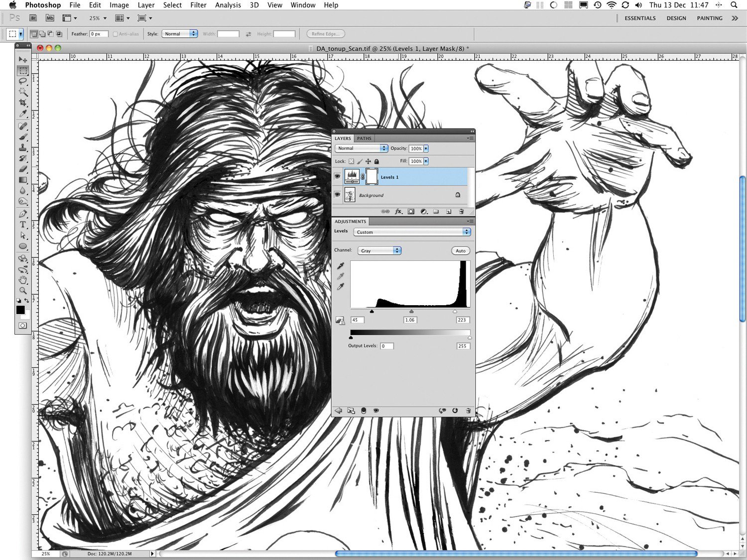The width and height of the screenshot is (747, 560).
Task: Select the Eyedropper tool in the toolbox
Action: pos(22,113)
